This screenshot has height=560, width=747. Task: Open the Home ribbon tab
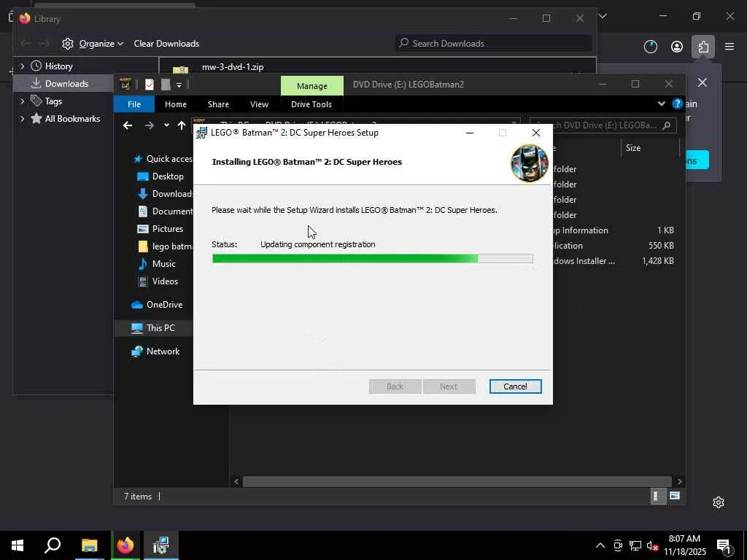(175, 104)
